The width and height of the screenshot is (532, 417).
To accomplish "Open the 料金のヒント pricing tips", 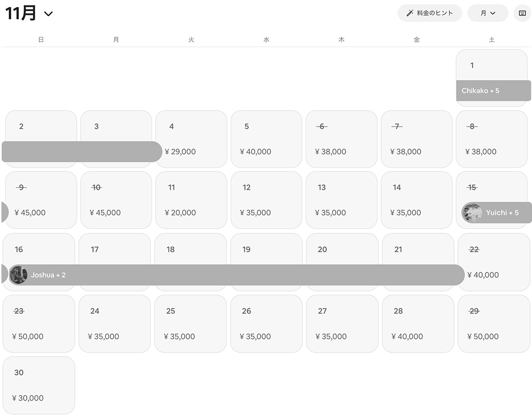I will click(429, 13).
